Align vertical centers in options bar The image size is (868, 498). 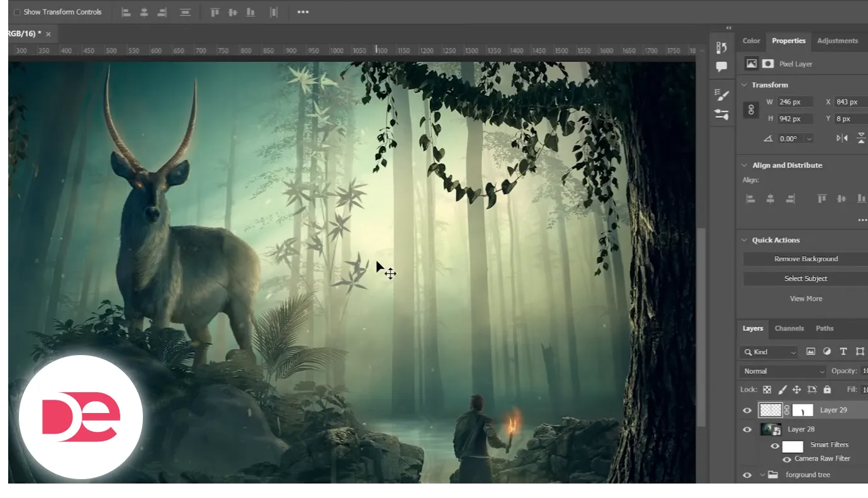click(233, 12)
